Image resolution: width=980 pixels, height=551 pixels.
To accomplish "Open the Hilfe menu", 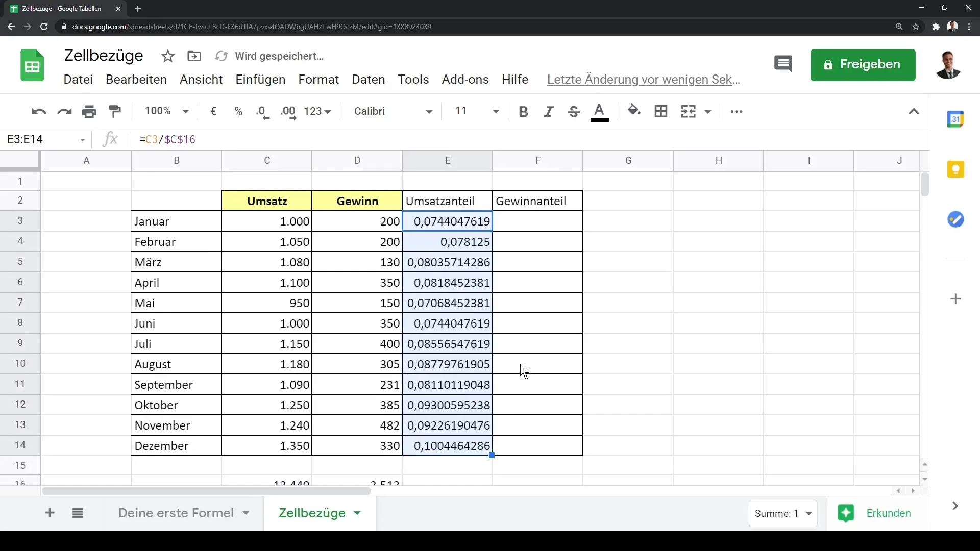I will (514, 80).
